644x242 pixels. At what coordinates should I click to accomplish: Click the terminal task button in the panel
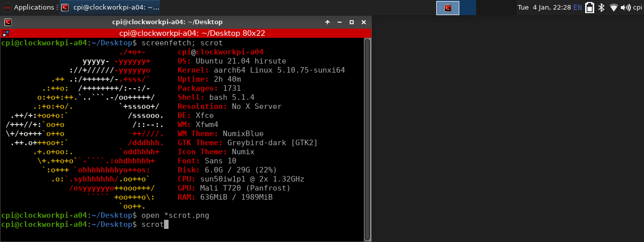click(x=110, y=8)
